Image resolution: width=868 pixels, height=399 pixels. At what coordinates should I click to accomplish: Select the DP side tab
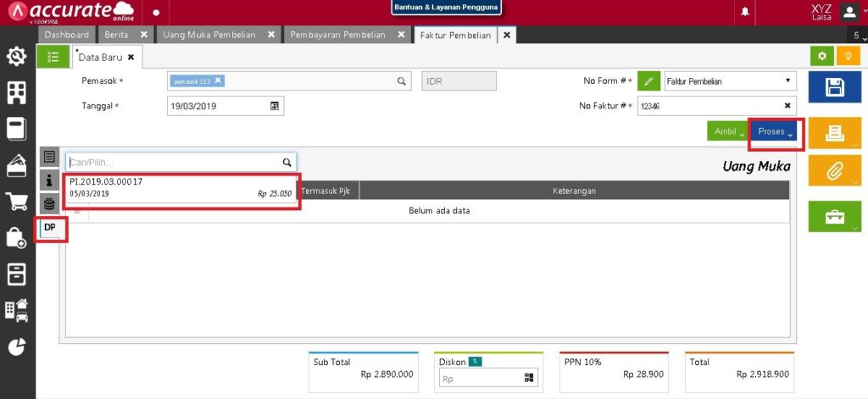(50, 228)
